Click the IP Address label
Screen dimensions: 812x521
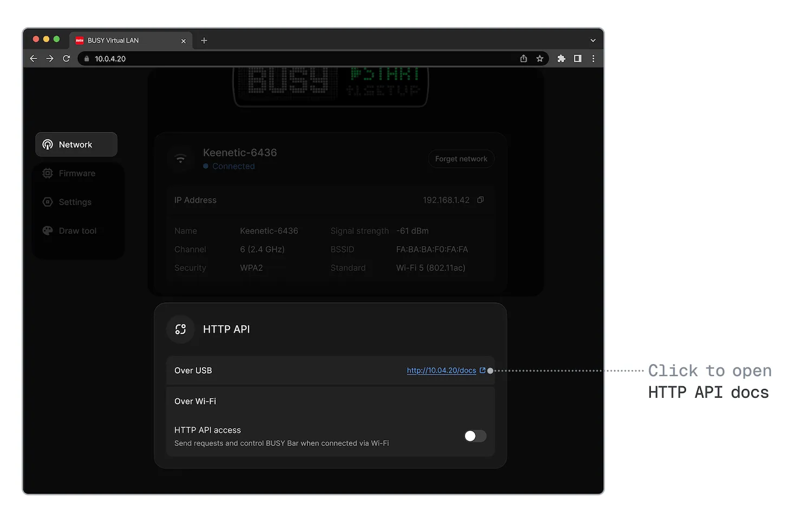(195, 200)
